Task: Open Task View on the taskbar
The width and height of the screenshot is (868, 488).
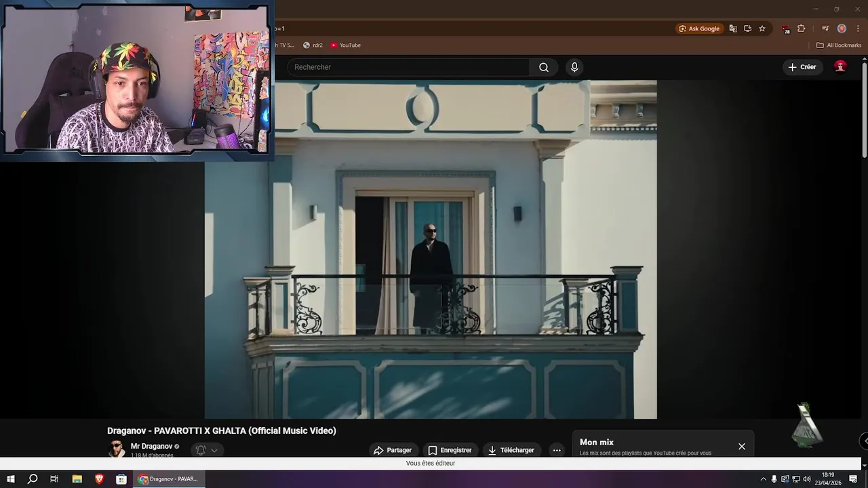Action: pos(54,479)
